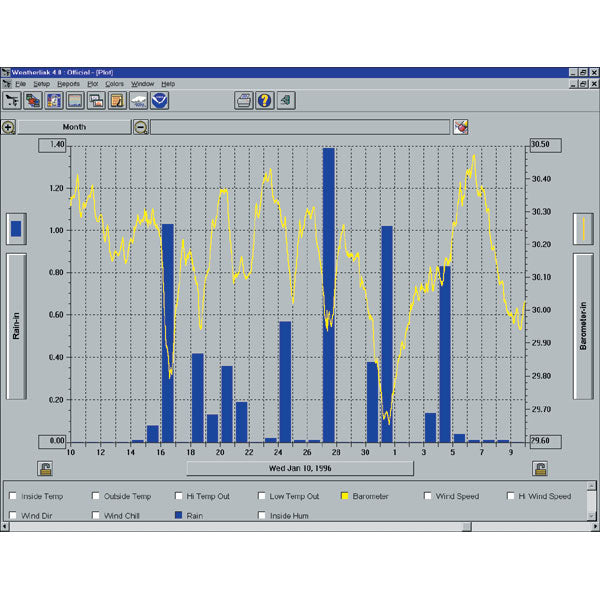Viewport: 600px width, 600px height.
Task: Open the Month time span selector
Action: coord(74,127)
